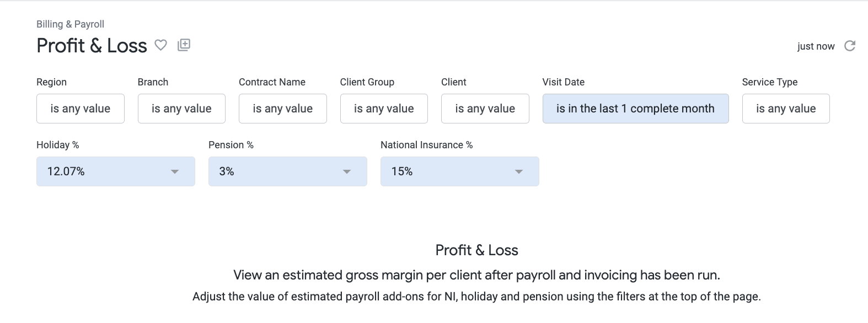Open the Billing & Payroll breadcrumb

(x=70, y=24)
